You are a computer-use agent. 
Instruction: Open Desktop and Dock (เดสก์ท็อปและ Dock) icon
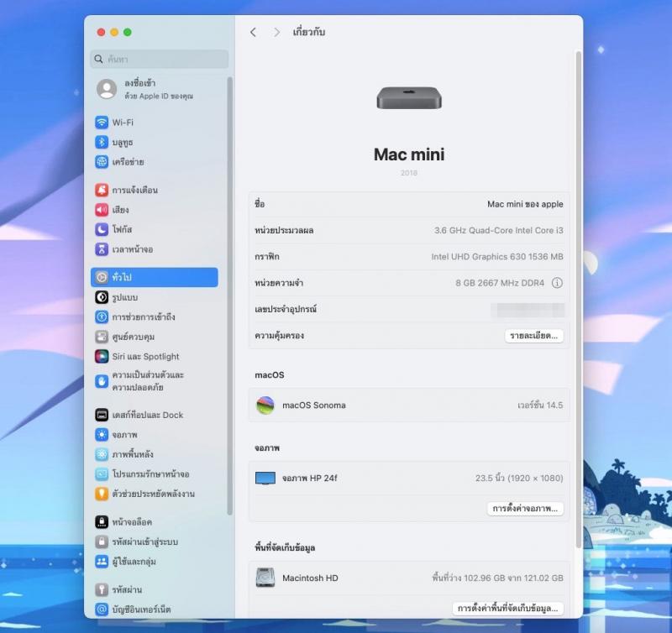[x=102, y=415]
